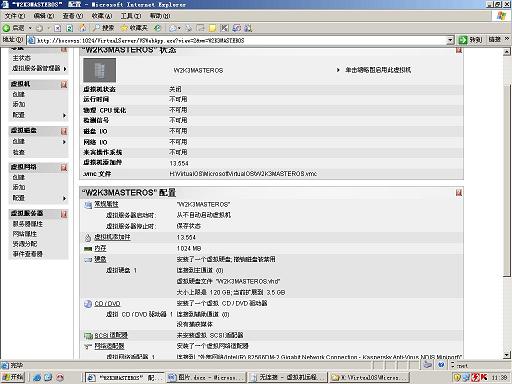The image size is (512, 384).
Task: Open the 常规属性 link
Action: click(106, 204)
